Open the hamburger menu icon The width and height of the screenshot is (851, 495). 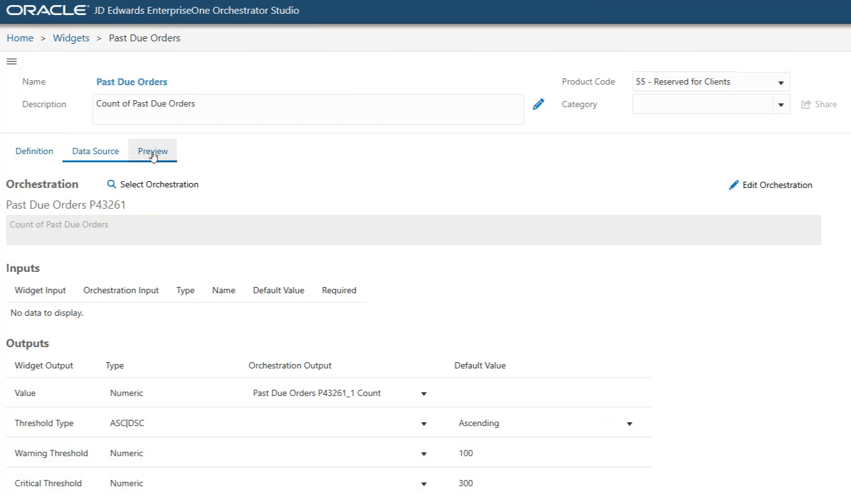click(x=11, y=61)
